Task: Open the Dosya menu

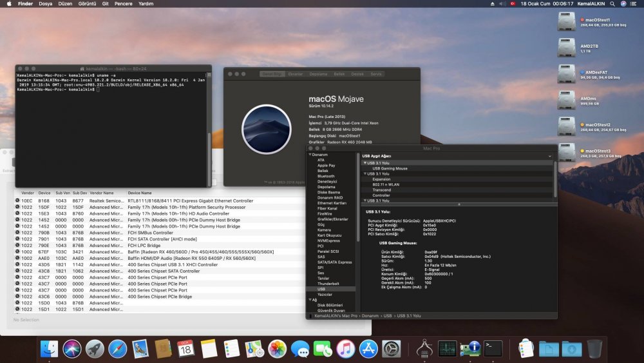Action: (x=46, y=4)
